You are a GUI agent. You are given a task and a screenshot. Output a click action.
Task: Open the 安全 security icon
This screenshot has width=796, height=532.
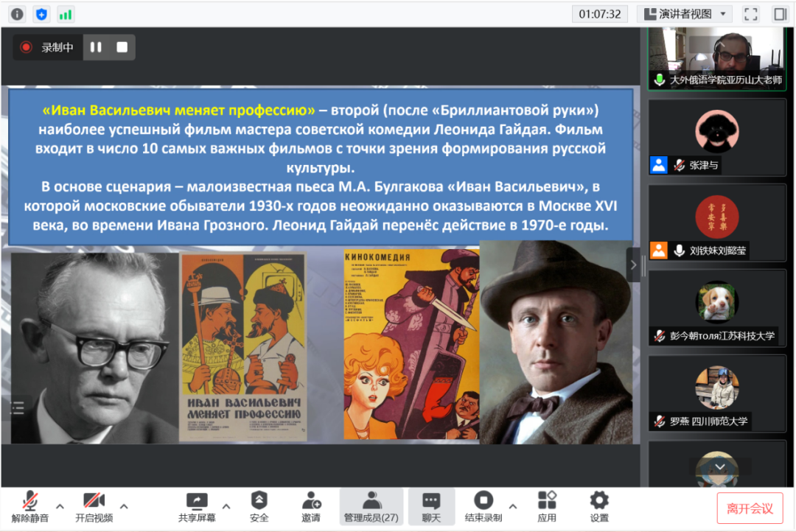click(259, 506)
